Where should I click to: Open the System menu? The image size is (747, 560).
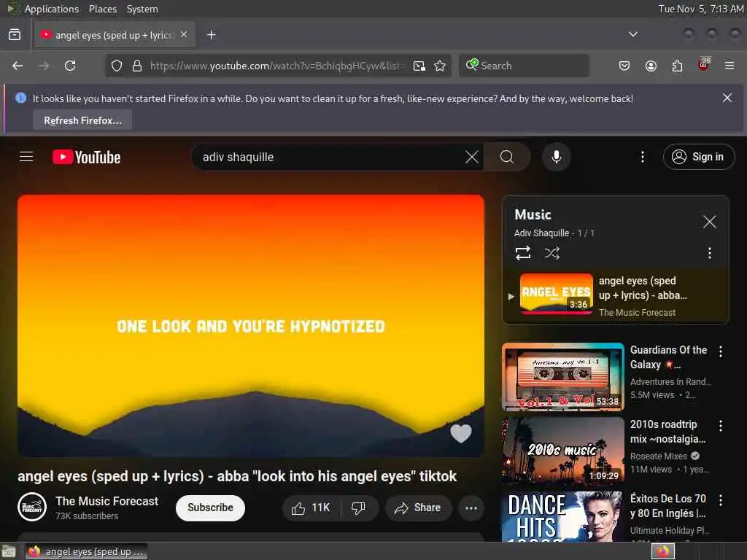[142, 9]
